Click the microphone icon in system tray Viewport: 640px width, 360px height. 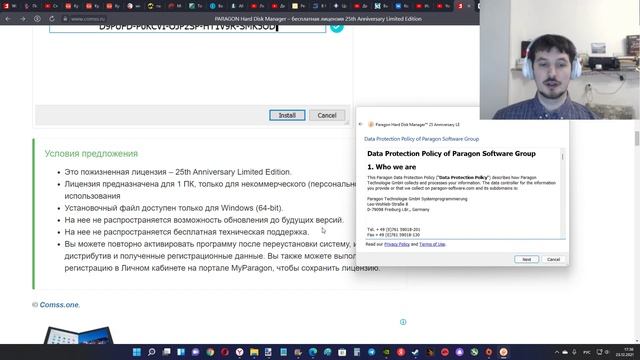[574, 352]
